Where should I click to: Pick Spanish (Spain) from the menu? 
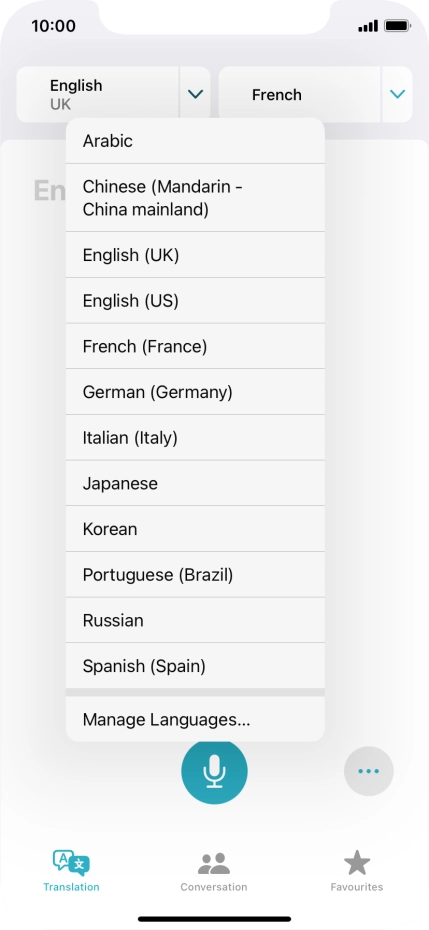(x=195, y=666)
